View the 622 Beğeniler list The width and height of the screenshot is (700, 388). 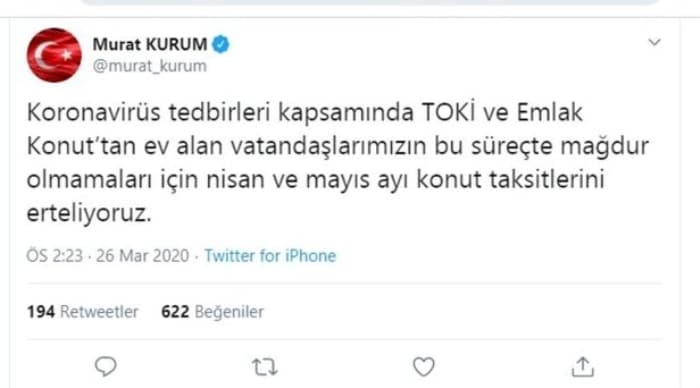coord(212,312)
